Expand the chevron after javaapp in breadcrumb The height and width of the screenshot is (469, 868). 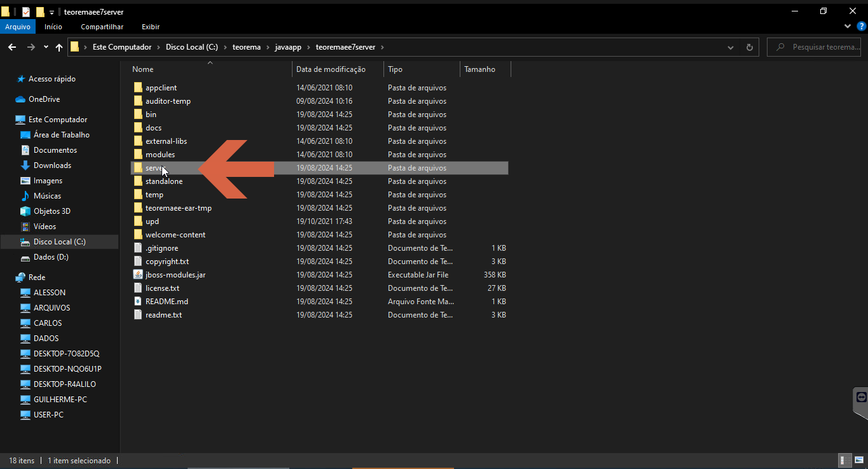(x=310, y=47)
